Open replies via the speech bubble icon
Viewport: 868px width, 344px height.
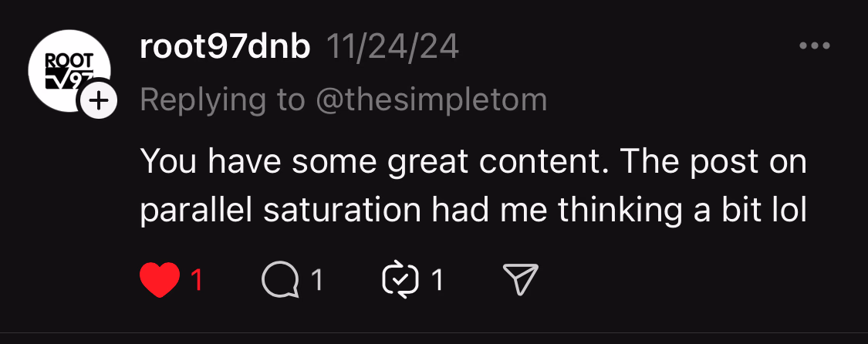click(x=279, y=279)
